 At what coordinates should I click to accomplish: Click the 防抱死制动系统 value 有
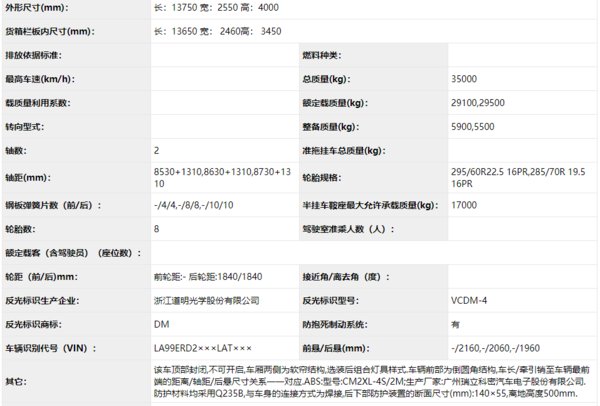pyautogui.click(x=456, y=324)
